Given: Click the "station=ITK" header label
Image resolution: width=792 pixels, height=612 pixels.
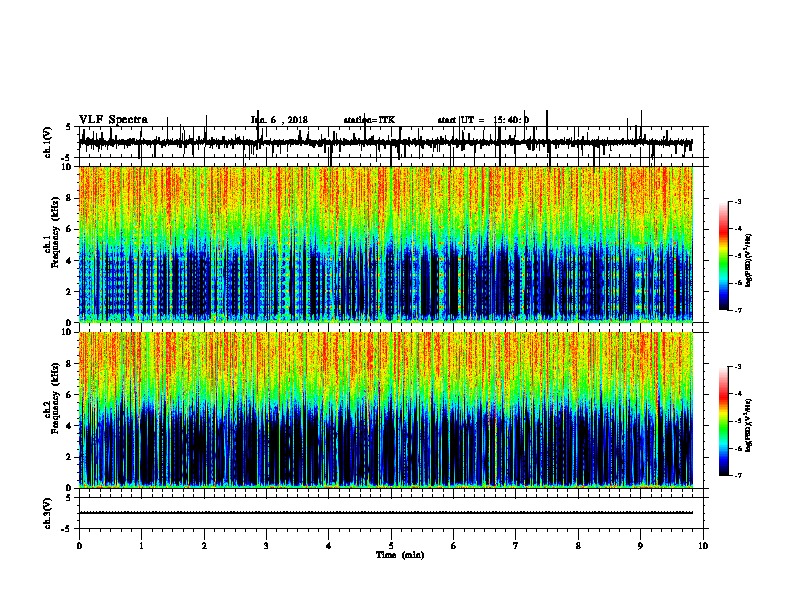Looking at the screenshot, I should click(369, 120).
